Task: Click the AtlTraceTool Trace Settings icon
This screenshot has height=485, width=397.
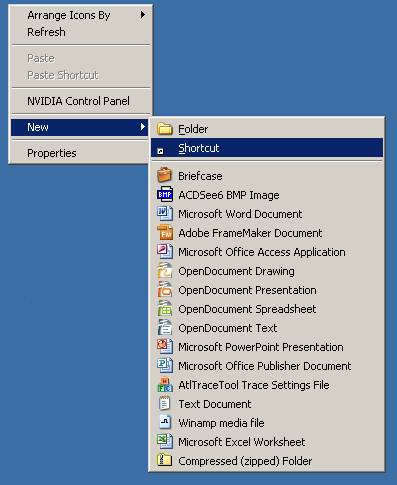Action: 165,384
